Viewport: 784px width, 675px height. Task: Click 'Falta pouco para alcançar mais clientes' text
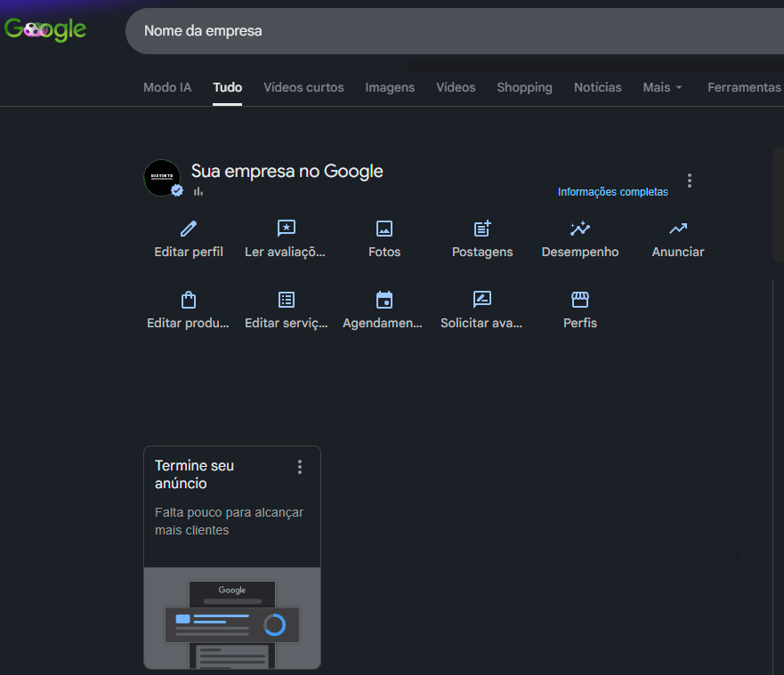point(229,521)
